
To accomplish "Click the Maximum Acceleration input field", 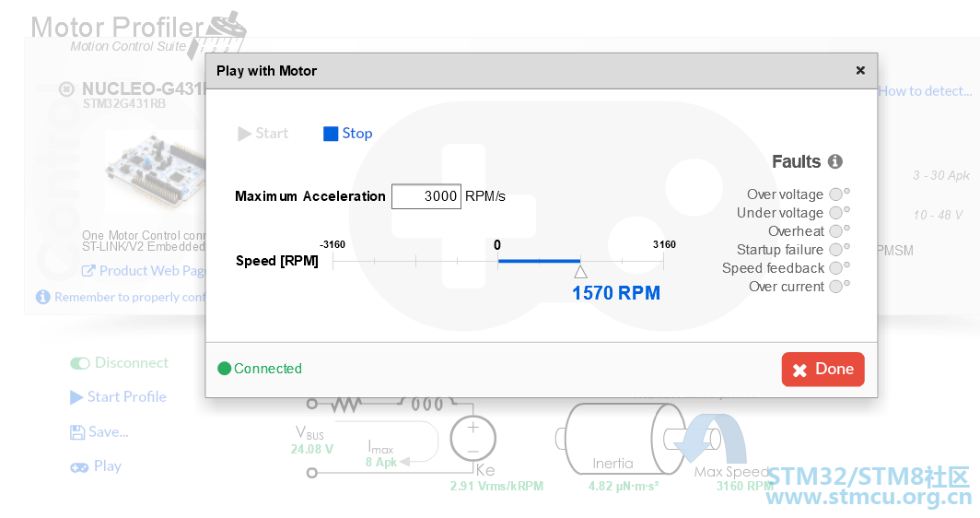I will [x=426, y=196].
